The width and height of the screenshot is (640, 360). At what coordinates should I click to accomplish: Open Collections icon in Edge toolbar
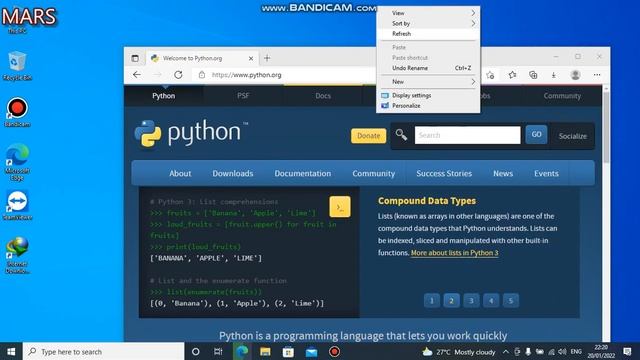[533, 75]
